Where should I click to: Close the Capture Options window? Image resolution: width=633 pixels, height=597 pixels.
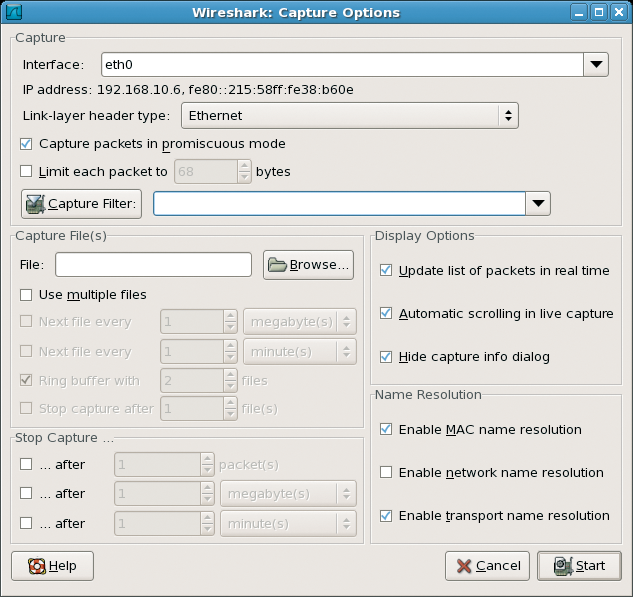coord(619,12)
